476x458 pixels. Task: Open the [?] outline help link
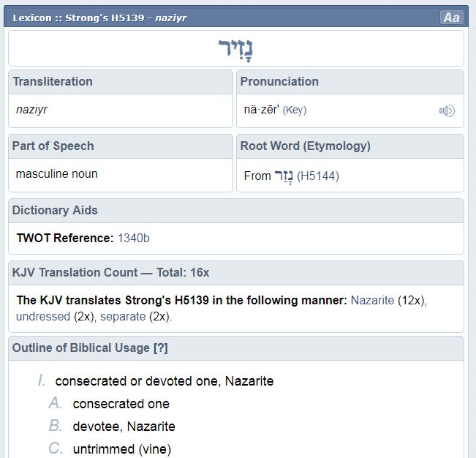coord(160,348)
